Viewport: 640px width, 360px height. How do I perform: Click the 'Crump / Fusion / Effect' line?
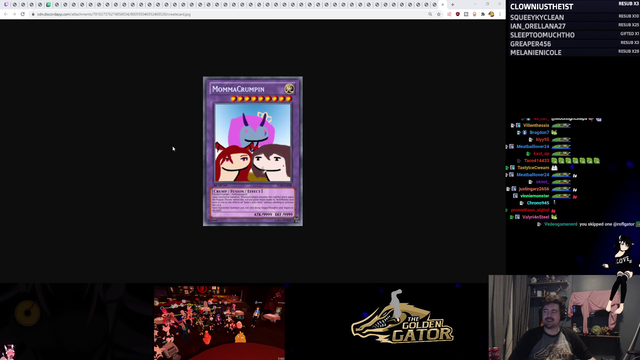coord(238,191)
